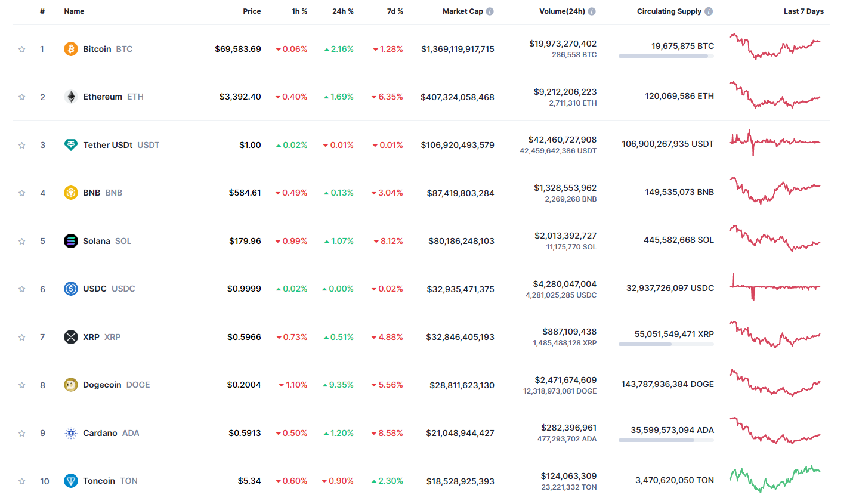Click the XRP coin logo
Viewport: 853px width, 504px height.
coord(71,337)
